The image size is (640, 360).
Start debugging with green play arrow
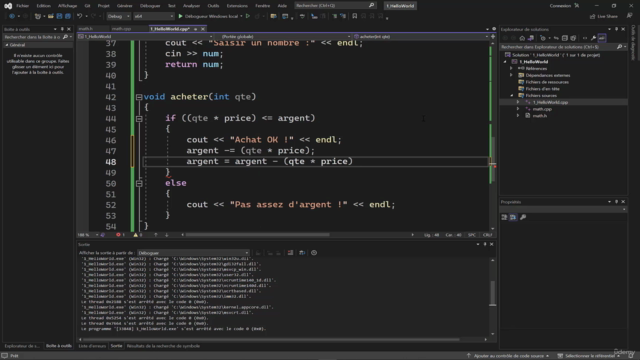(x=180, y=16)
